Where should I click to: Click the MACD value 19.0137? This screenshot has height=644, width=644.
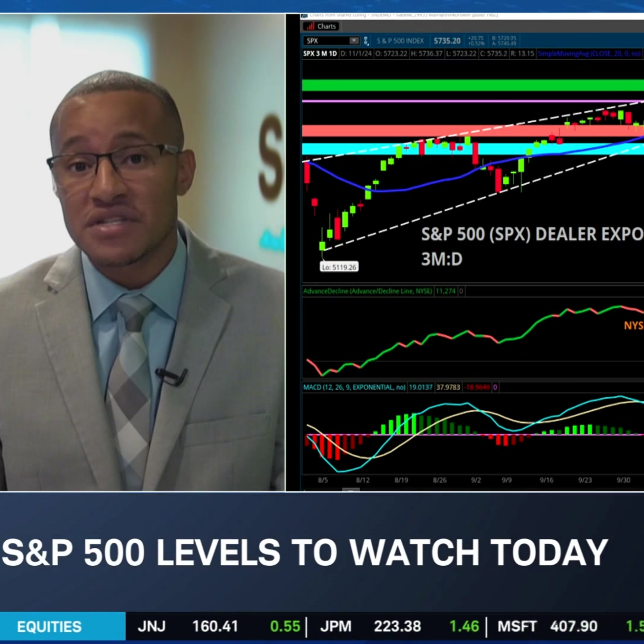point(420,387)
